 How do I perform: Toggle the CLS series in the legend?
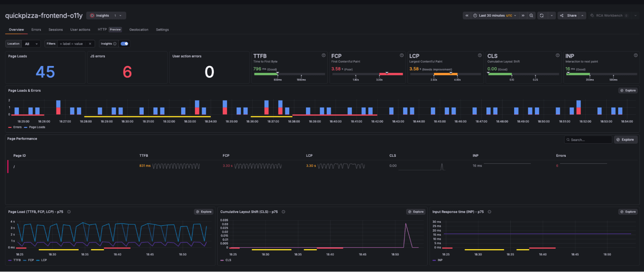click(226, 260)
